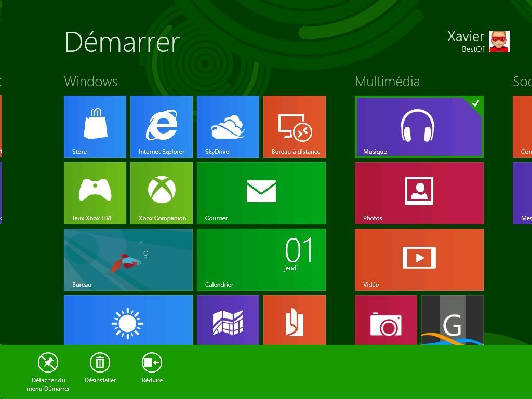Open the Calendrier tile

[x=261, y=260]
